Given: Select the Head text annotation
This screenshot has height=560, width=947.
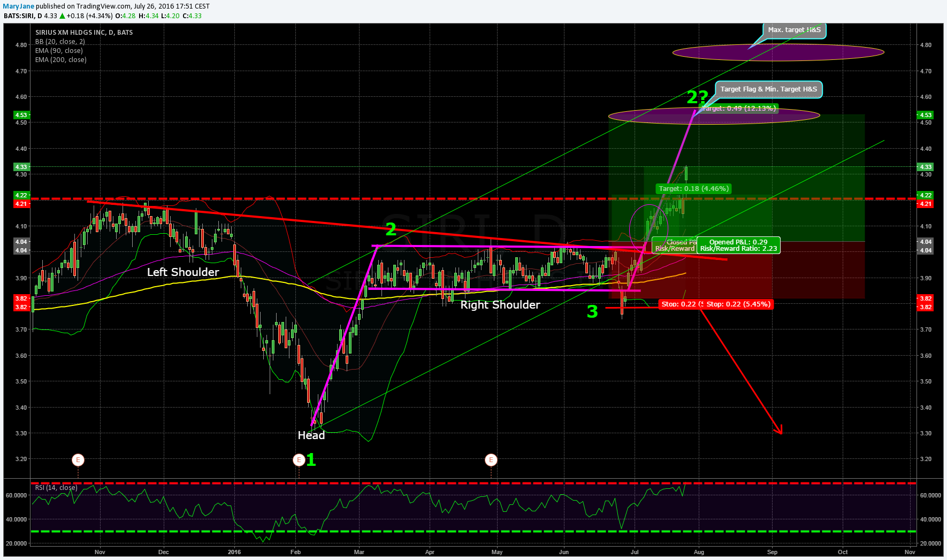Looking at the screenshot, I should pyautogui.click(x=311, y=435).
